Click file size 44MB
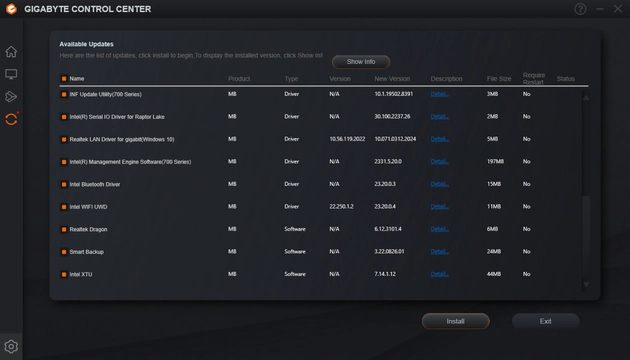The width and height of the screenshot is (630, 360). click(494, 274)
